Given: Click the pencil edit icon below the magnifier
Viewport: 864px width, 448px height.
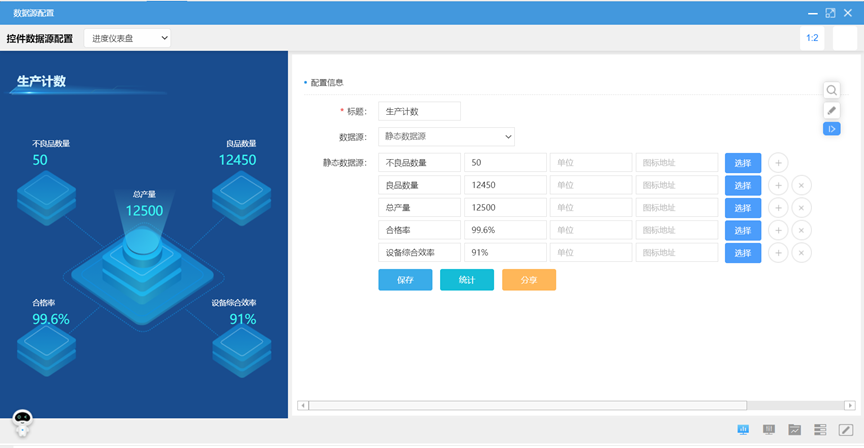Looking at the screenshot, I should click(x=831, y=110).
